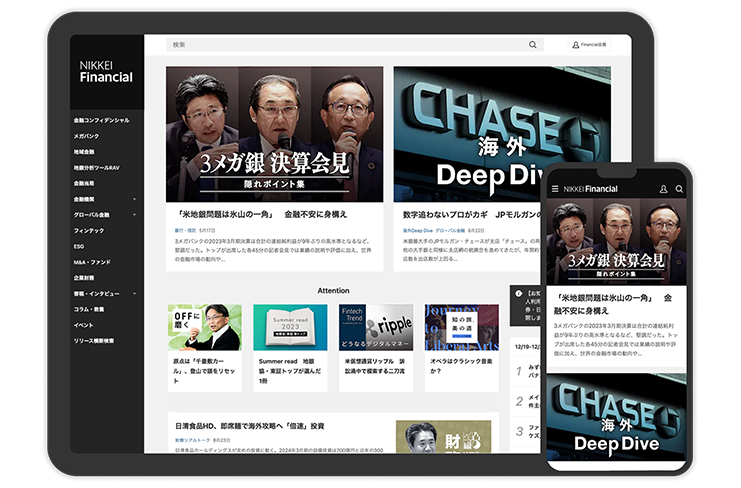741x488 pixels.
Task: Expand the 金融機関 sidebar submenu
Action: [133, 199]
